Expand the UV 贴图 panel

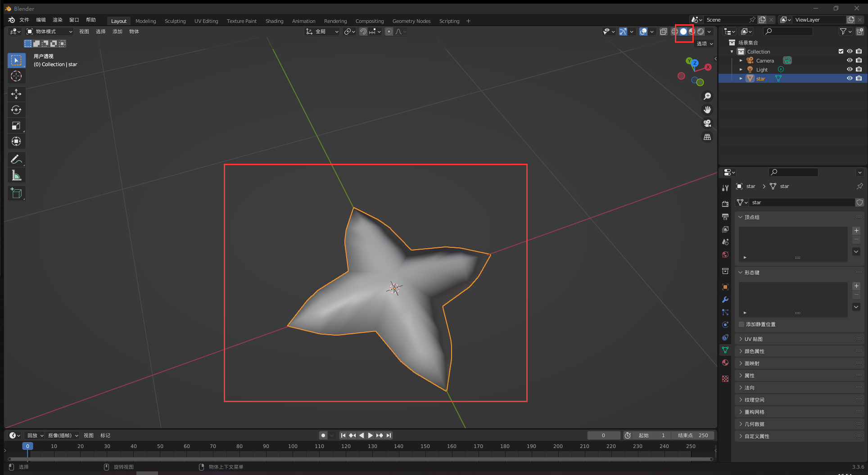(x=741, y=339)
